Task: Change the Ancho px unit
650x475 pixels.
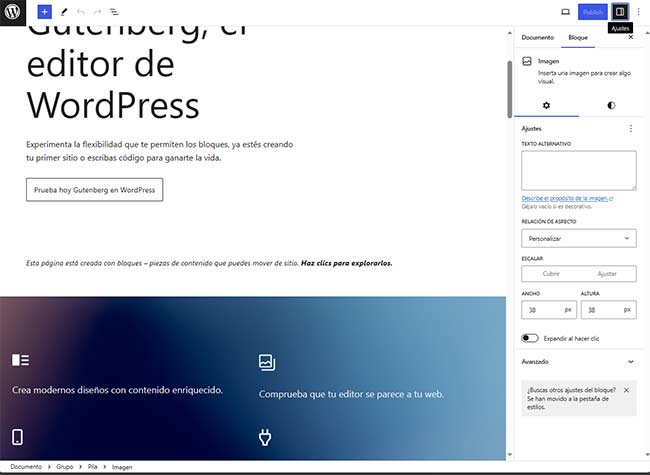Action: pyautogui.click(x=568, y=310)
